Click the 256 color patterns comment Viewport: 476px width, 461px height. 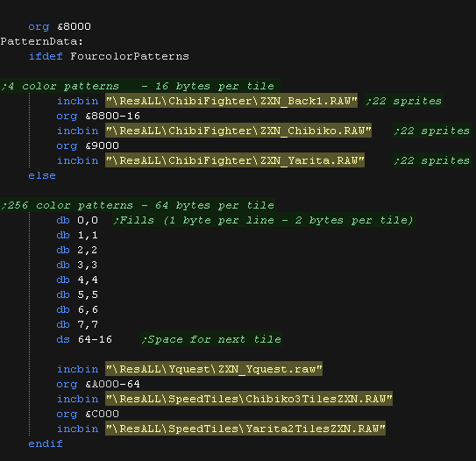[x=138, y=205]
